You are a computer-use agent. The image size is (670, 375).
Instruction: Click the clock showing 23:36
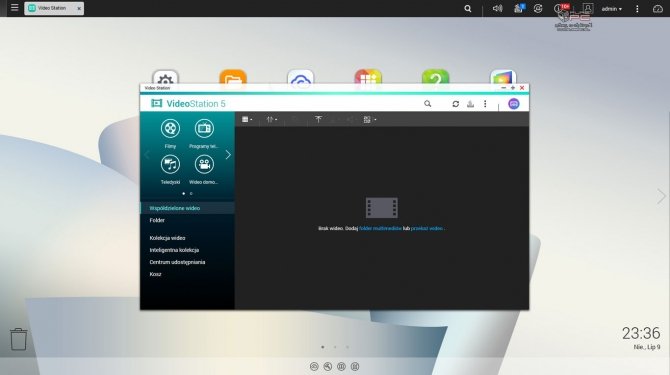click(x=641, y=333)
